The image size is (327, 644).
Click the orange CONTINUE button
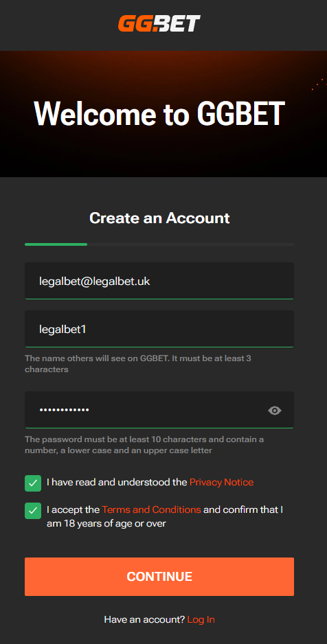tap(159, 576)
